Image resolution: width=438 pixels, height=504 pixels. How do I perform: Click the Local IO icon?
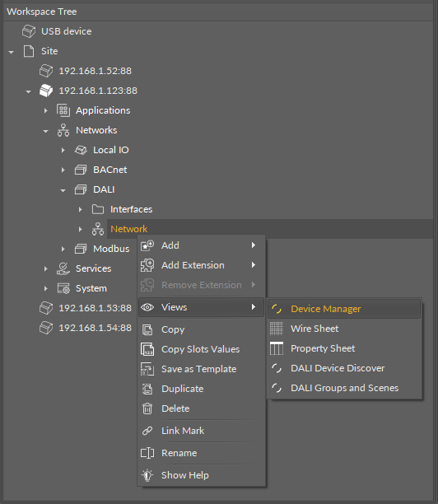(x=81, y=150)
